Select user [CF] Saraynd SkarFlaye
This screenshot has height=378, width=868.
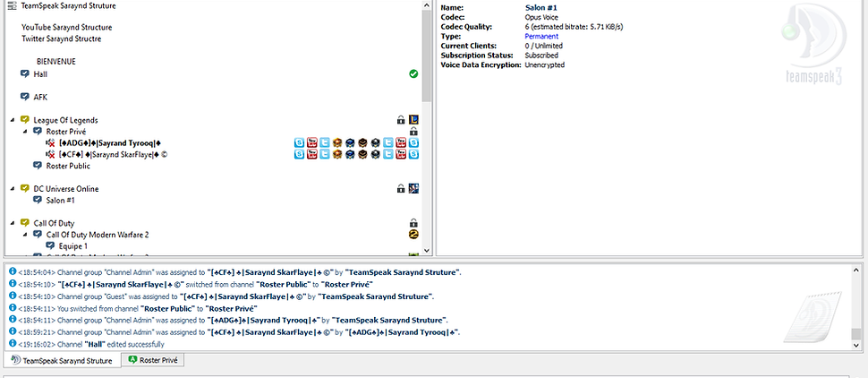click(x=113, y=155)
